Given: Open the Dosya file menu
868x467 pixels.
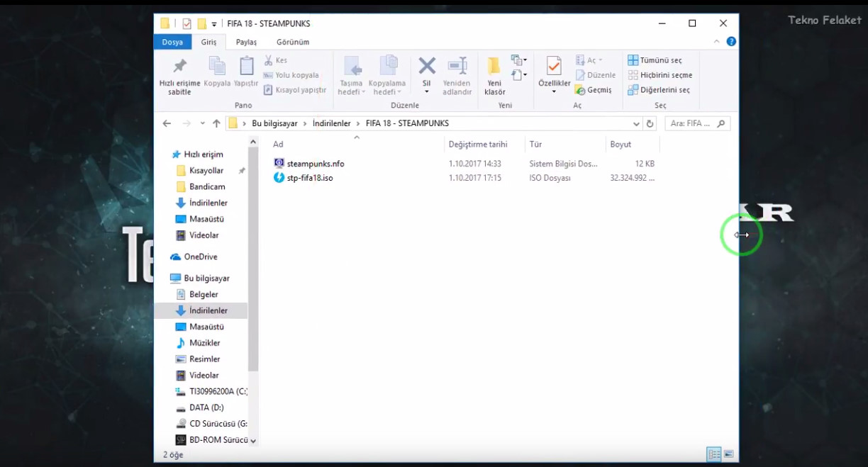Looking at the screenshot, I should pyautogui.click(x=172, y=42).
